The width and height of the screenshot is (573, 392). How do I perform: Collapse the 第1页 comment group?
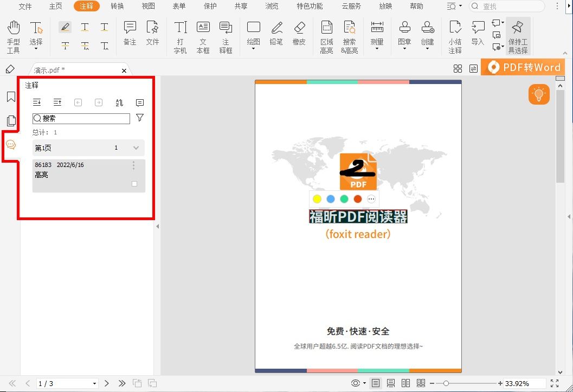pyautogui.click(x=135, y=147)
